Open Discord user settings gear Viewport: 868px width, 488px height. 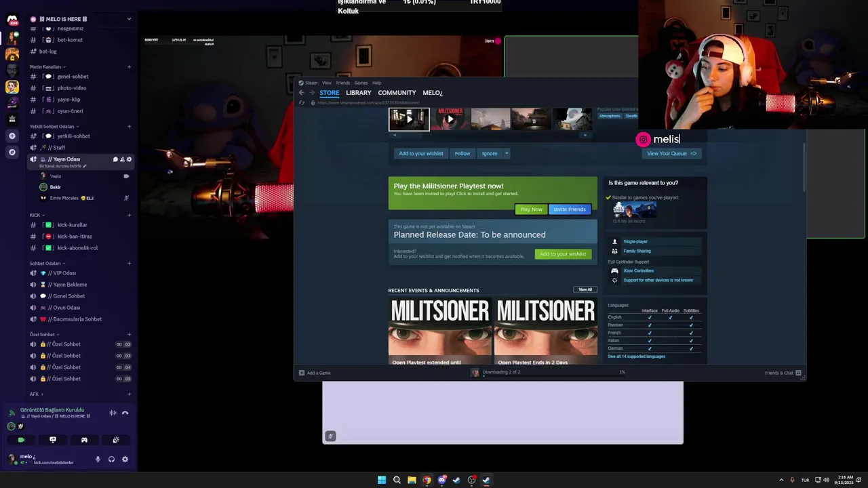(x=125, y=460)
